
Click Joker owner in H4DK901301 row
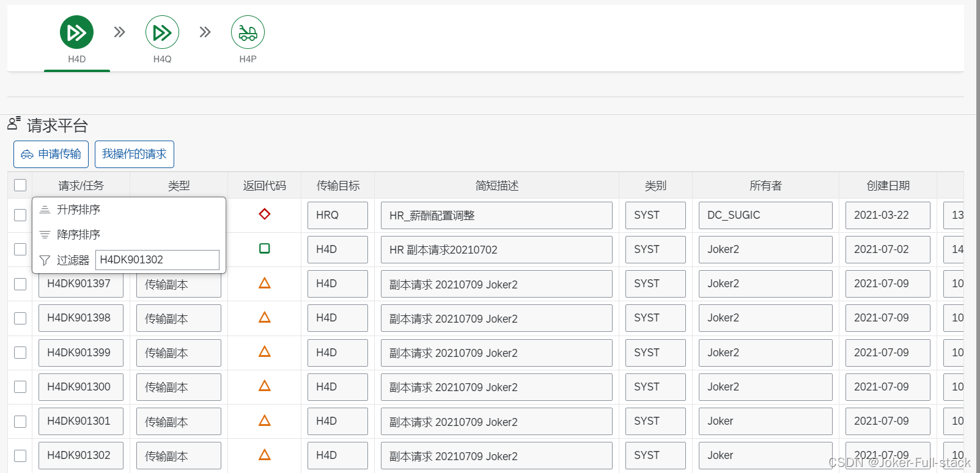[765, 421]
